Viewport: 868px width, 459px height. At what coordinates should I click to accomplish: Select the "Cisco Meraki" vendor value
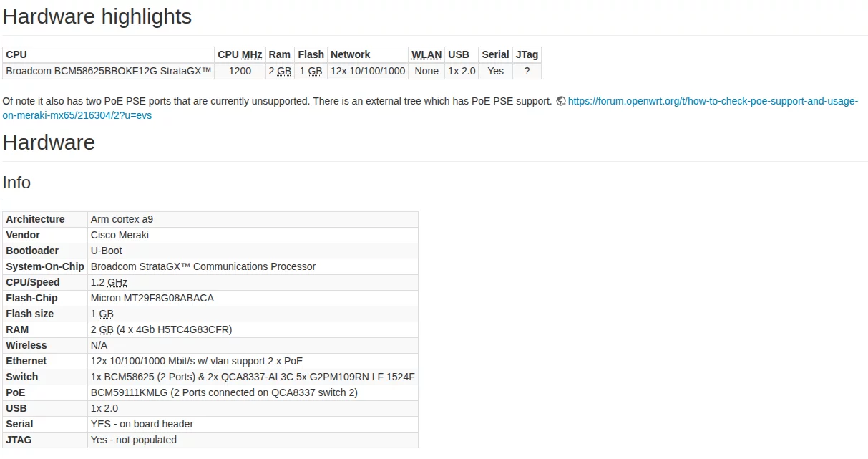click(120, 235)
